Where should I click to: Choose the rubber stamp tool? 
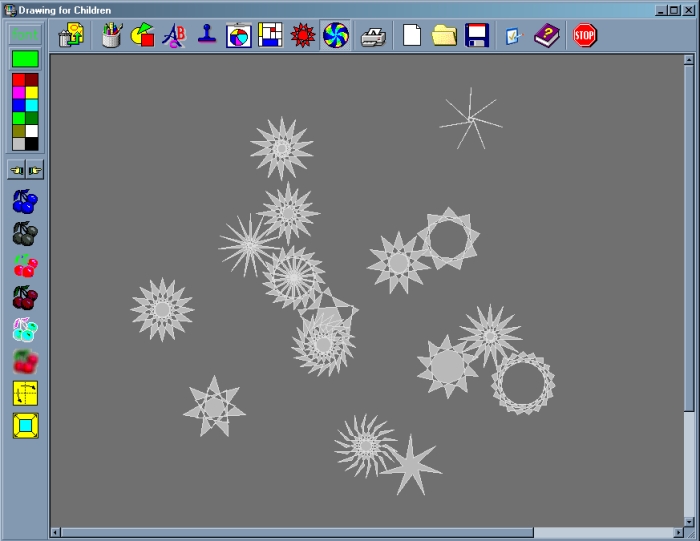coord(206,36)
